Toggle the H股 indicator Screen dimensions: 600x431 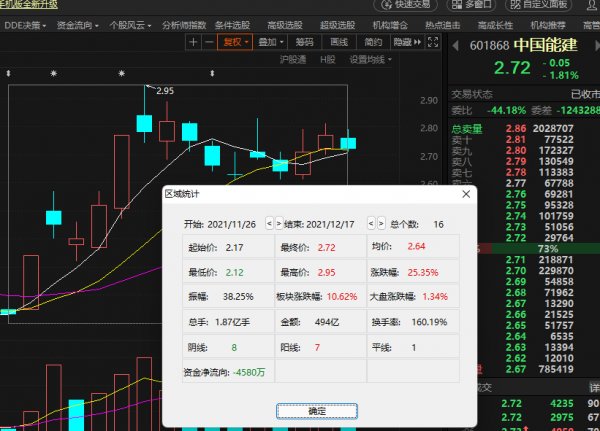point(328,60)
